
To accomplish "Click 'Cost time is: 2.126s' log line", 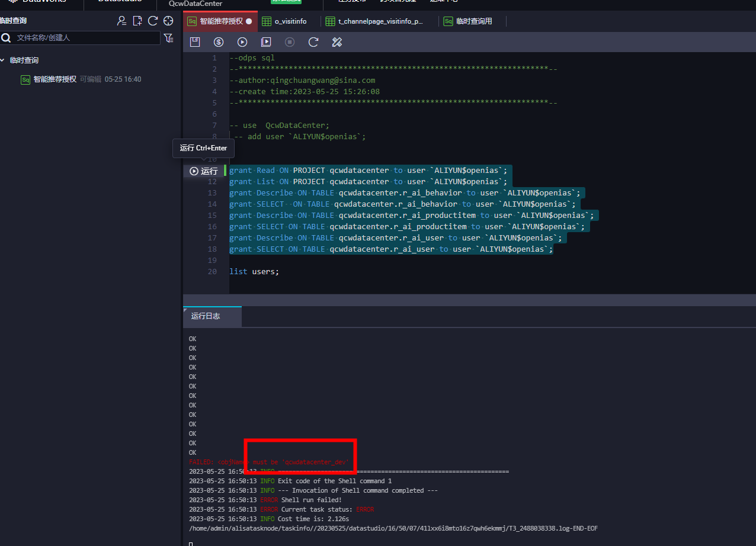I will tap(313, 519).
